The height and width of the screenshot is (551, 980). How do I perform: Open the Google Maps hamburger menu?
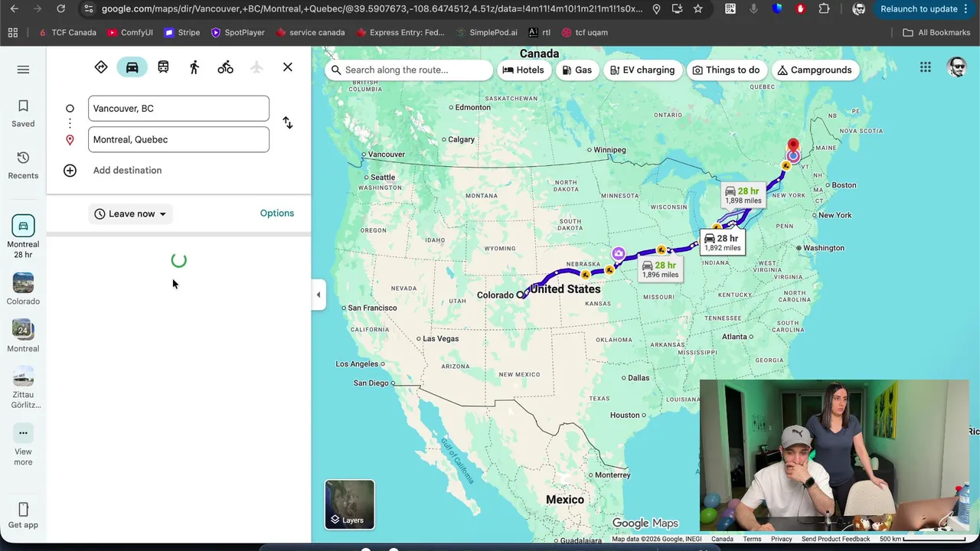point(23,70)
